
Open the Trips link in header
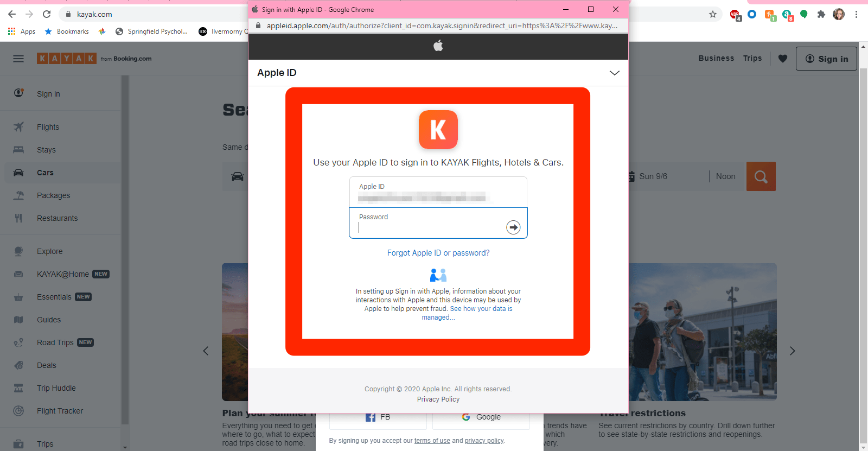[752, 58]
